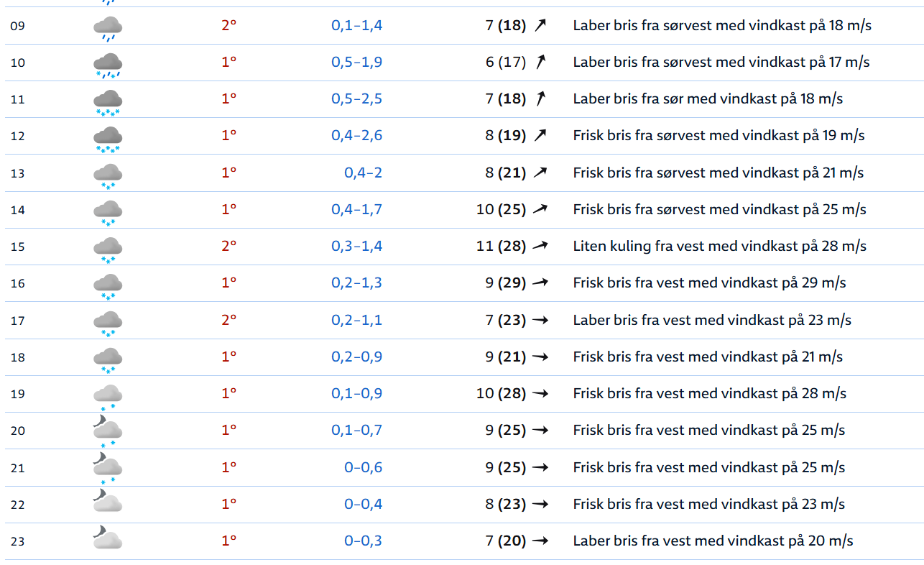Screen dimensions: 924x565
Task: Click the snow cloud icon for hour 15
Action: click(108, 249)
